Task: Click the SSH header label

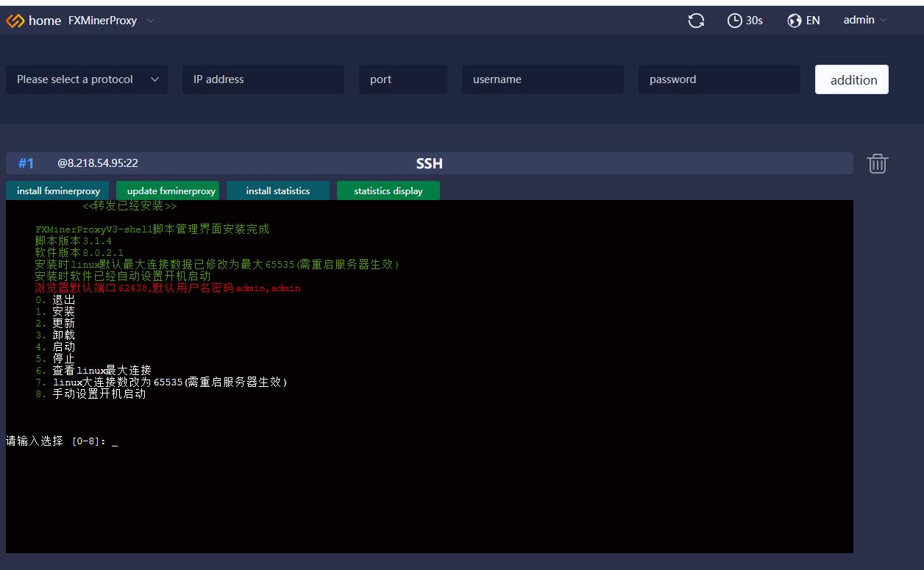Action: (430, 163)
